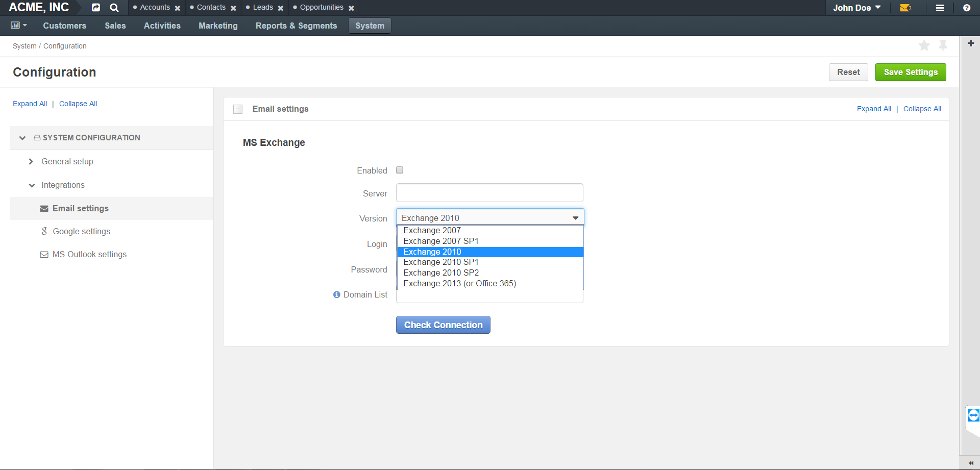Switch to the Contacts pinned tab
Image resolution: width=980 pixels, height=470 pixels.
click(211, 7)
